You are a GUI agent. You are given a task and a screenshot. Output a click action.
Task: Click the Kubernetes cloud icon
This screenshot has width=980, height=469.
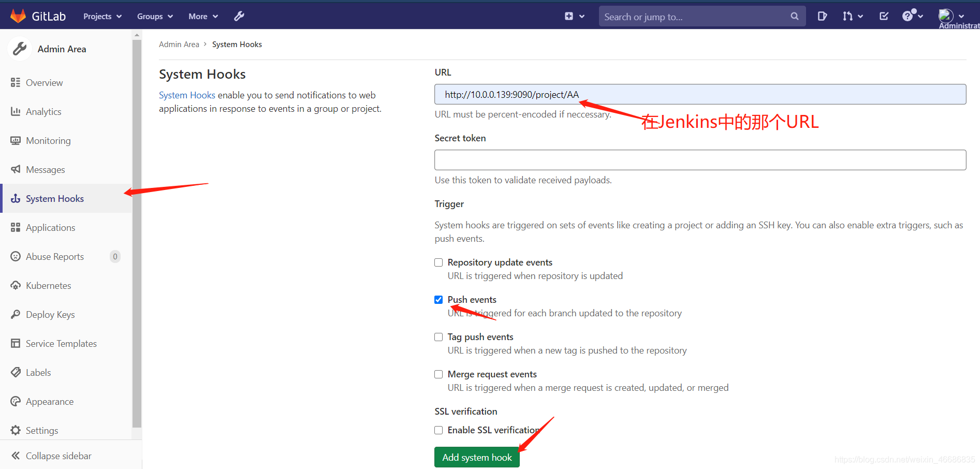[x=16, y=285]
